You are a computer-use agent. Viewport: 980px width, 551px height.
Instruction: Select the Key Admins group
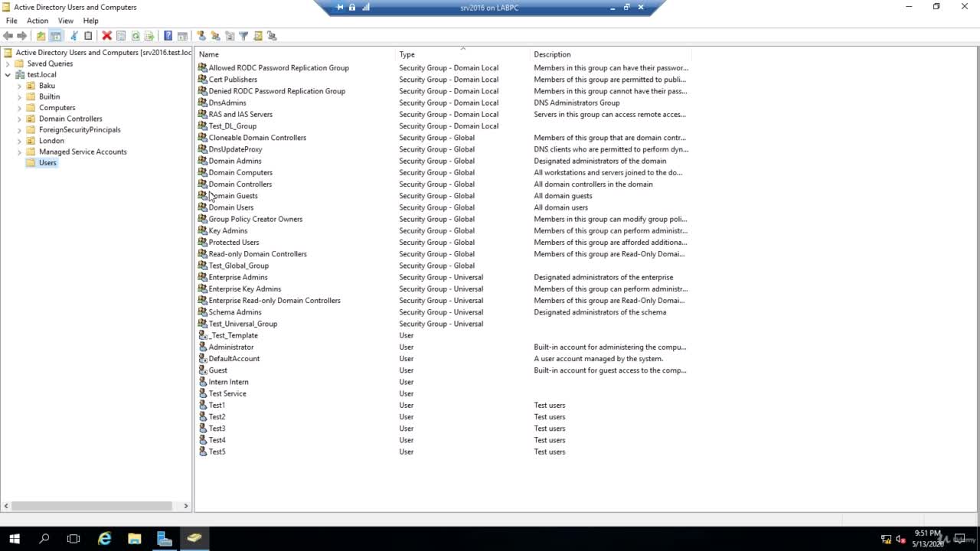tap(228, 230)
